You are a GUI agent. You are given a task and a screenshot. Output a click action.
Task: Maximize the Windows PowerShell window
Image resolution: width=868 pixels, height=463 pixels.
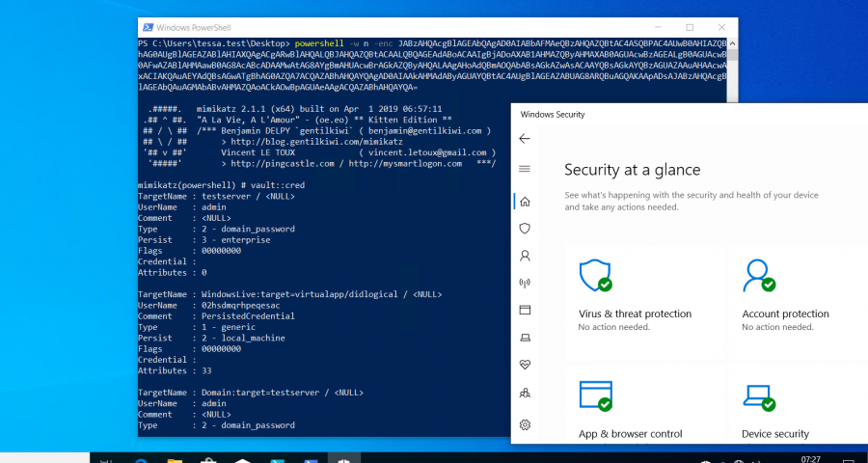click(690, 27)
